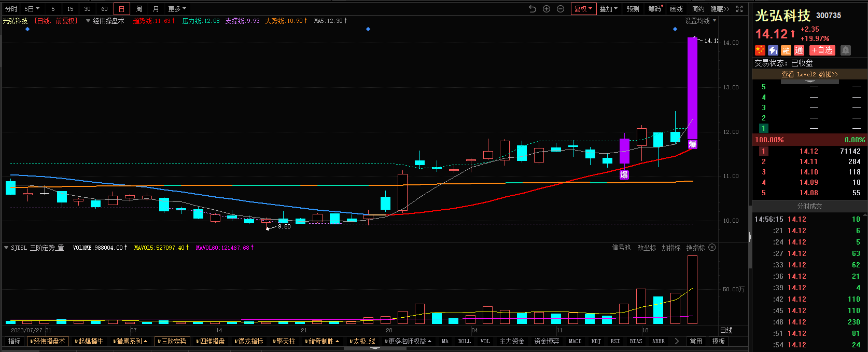Image resolution: width=868 pixels, height=352 pixels.
Task: Click 隐藏>> to hide side panel
Action: [x=720, y=9]
